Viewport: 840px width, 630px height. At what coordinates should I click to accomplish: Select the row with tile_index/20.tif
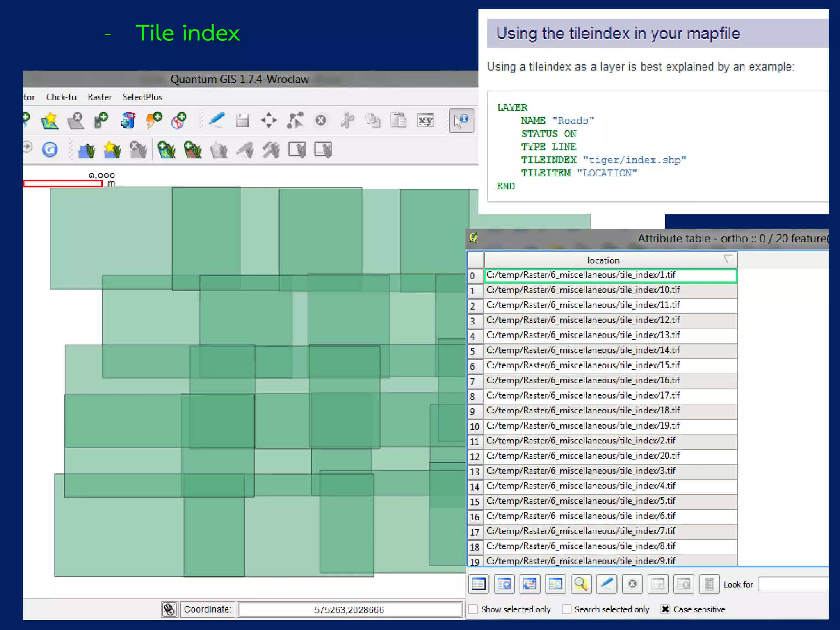click(x=611, y=456)
